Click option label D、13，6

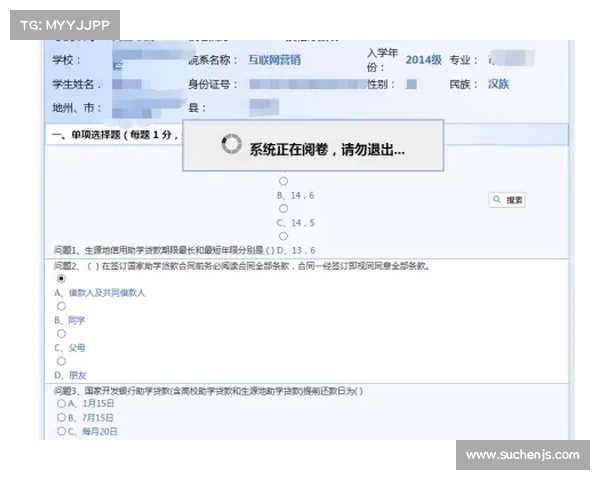coord(296,250)
